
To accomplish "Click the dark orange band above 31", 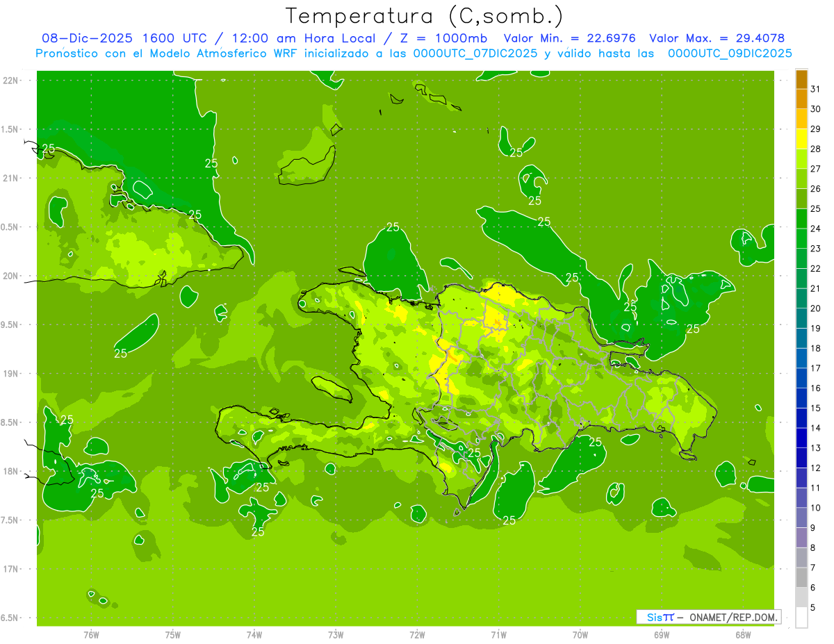I will tap(801, 79).
